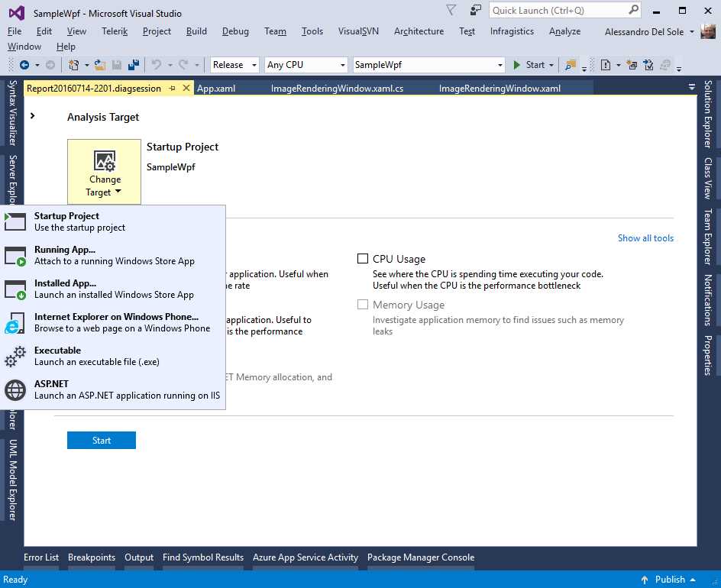Click the Publish up-arrow status icon
This screenshot has width=721, height=588.
(x=645, y=580)
